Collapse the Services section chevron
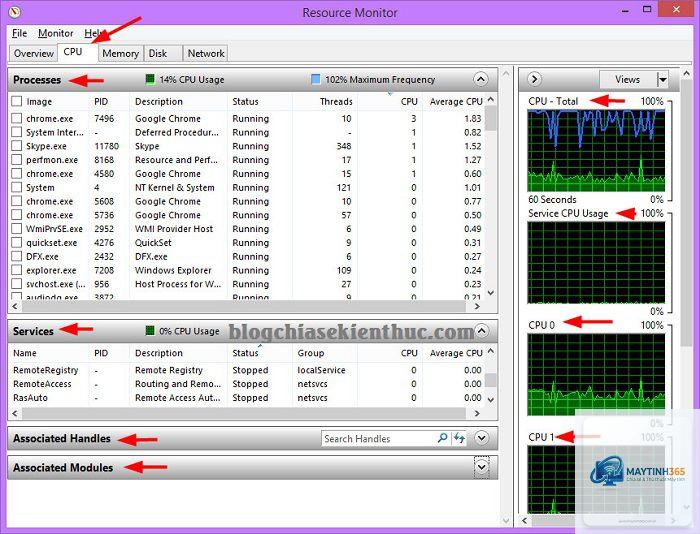Image resolution: width=700 pixels, height=534 pixels. tap(481, 331)
